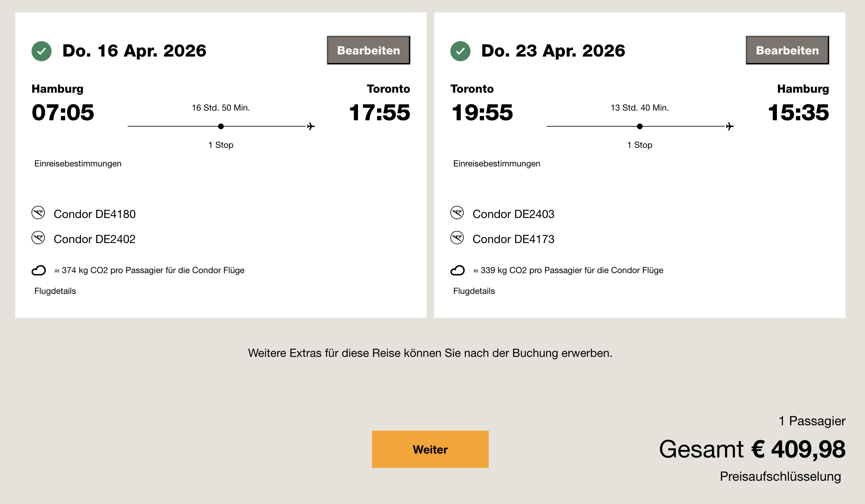
Task: Click the stop dot on the return route line
Action: pos(640,126)
